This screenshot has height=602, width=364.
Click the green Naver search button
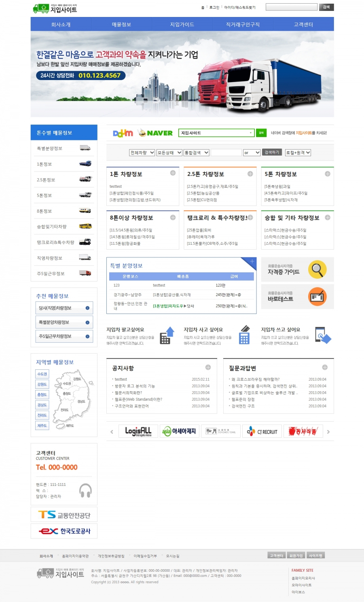point(261,133)
